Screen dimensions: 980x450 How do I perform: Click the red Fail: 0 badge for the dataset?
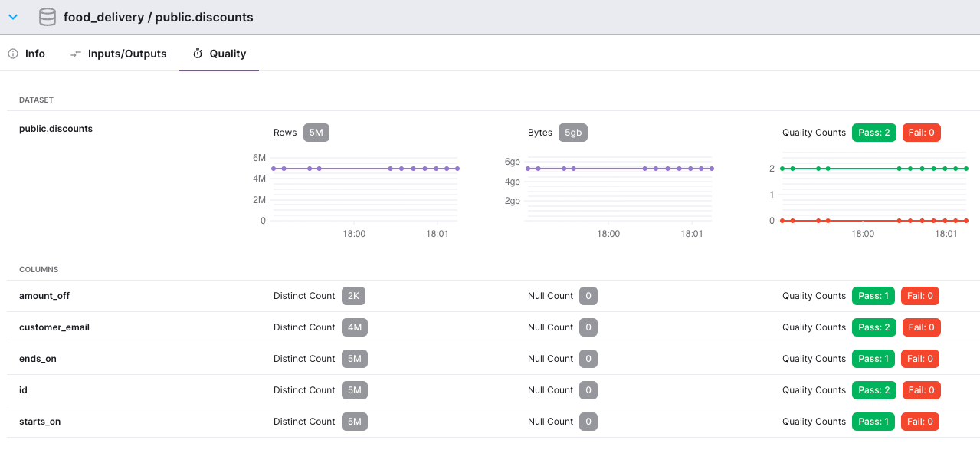(921, 132)
